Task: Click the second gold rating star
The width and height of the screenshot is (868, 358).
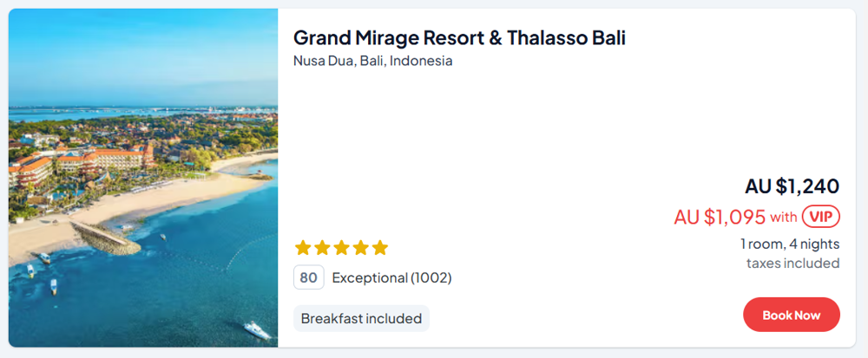Action: 322,248
